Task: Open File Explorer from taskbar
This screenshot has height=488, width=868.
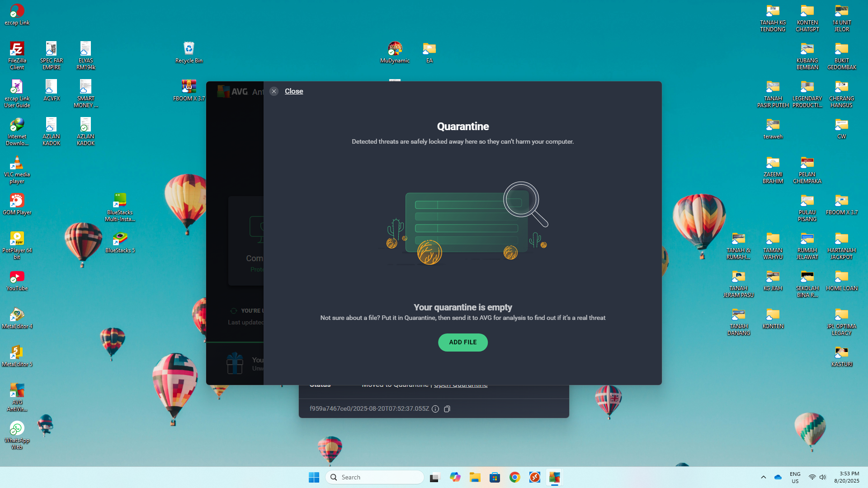Action: coord(475,477)
